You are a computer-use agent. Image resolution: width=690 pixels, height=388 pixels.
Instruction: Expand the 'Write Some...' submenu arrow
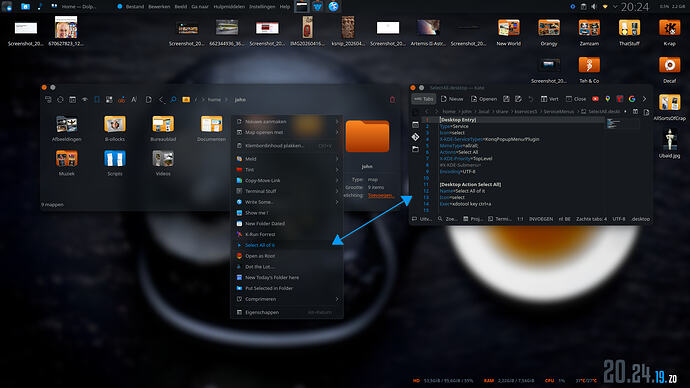337,202
